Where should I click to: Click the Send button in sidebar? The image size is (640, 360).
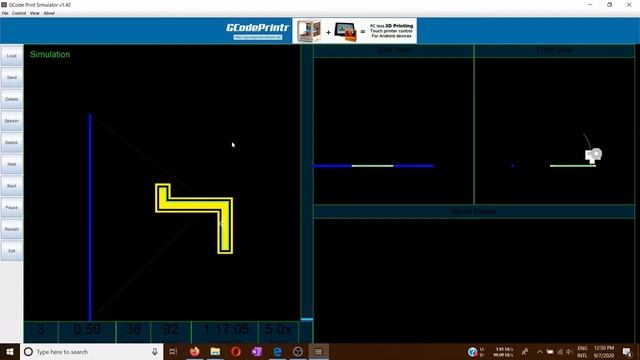point(11,78)
